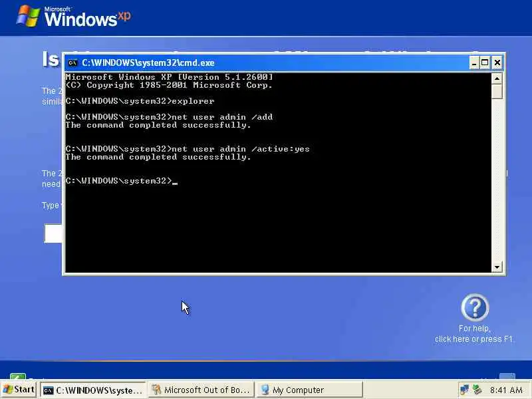Click the network connection tray icon
Image resolution: width=532 pixels, height=399 pixels.
pyautogui.click(x=464, y=390)
